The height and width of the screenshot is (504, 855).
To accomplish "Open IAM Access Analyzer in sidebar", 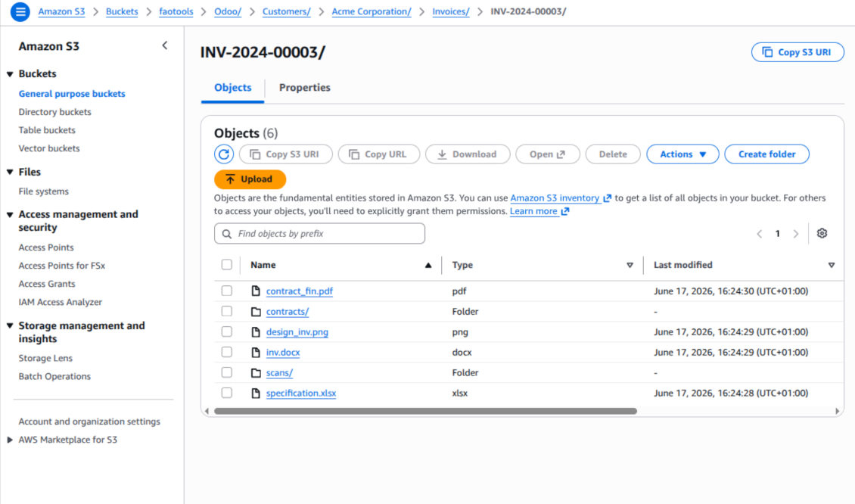I will (61, 302).
